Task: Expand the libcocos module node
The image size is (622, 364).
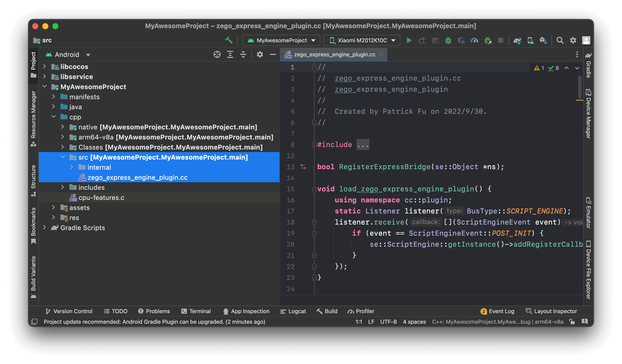Action: tap(45, 66)
